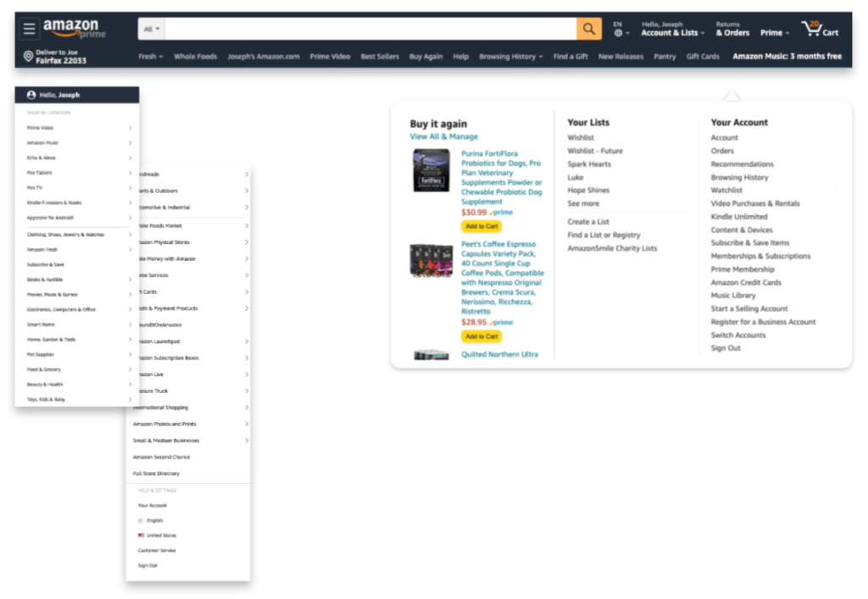Open the hamburger menu icon
The height and width of the screenshot is (599, 868).
pos(30,29)
